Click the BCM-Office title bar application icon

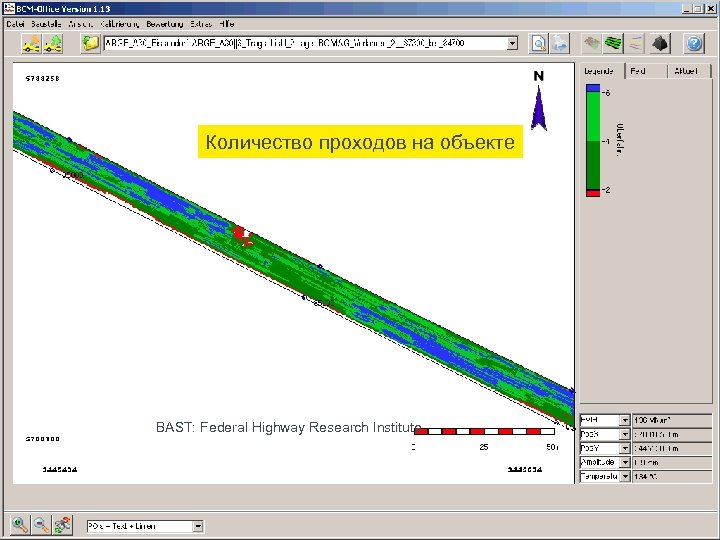pos(9,8)
